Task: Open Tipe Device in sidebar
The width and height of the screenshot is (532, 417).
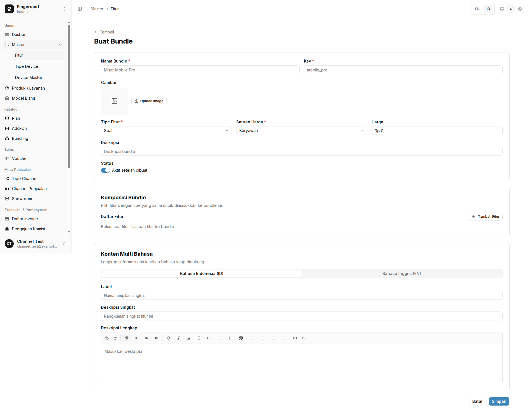Action: pos(38,66)
